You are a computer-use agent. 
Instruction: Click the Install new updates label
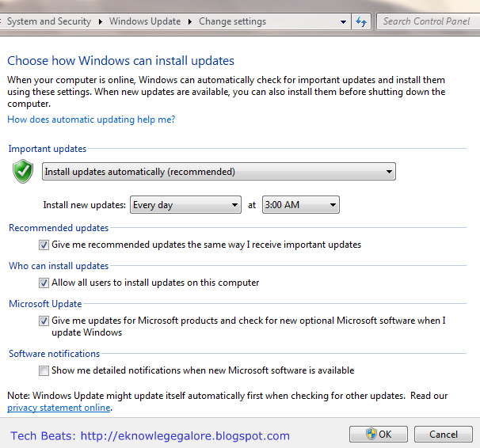pyautogui.click(x=85, y=205)
